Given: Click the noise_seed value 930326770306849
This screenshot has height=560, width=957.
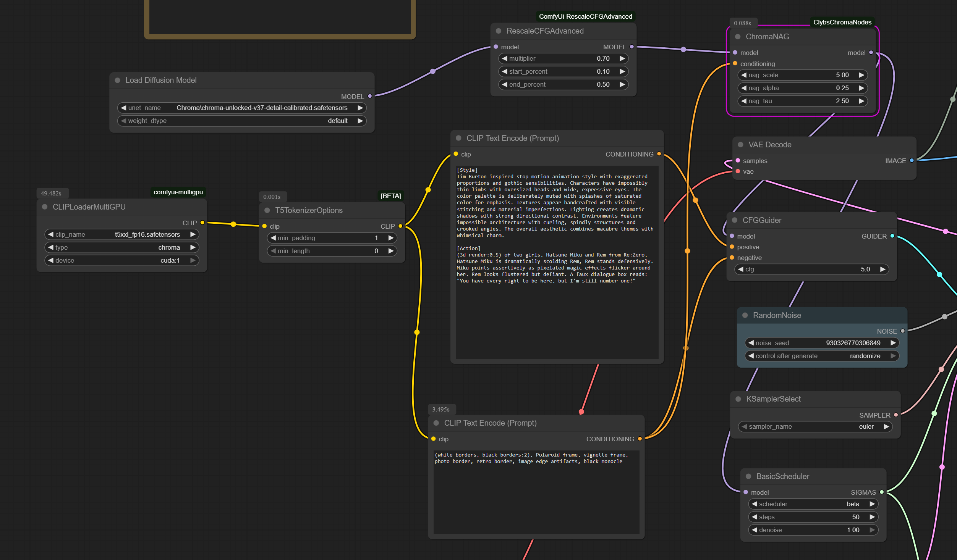Looking at the screenshot, I should coord(853,343).
